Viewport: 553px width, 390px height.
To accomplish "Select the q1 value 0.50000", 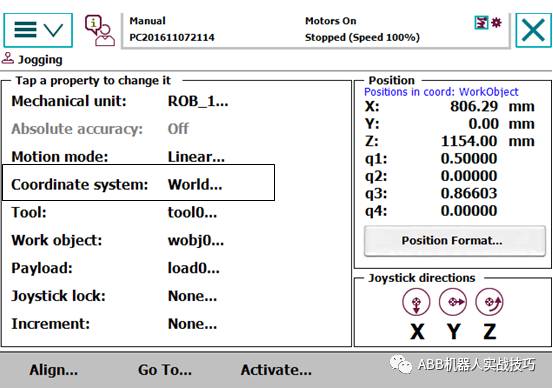I will (469, 159).
